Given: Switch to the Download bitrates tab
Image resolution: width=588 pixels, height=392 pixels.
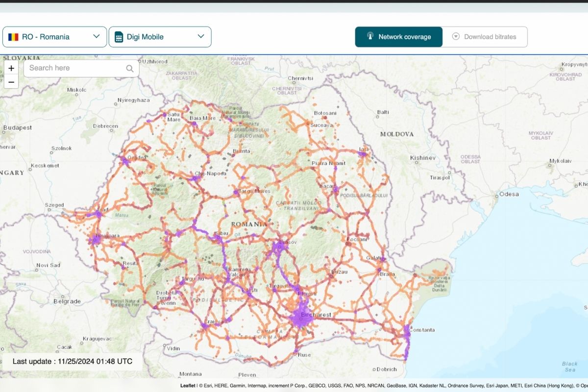Looking at the screenshot, I should (x=486, y=36).
